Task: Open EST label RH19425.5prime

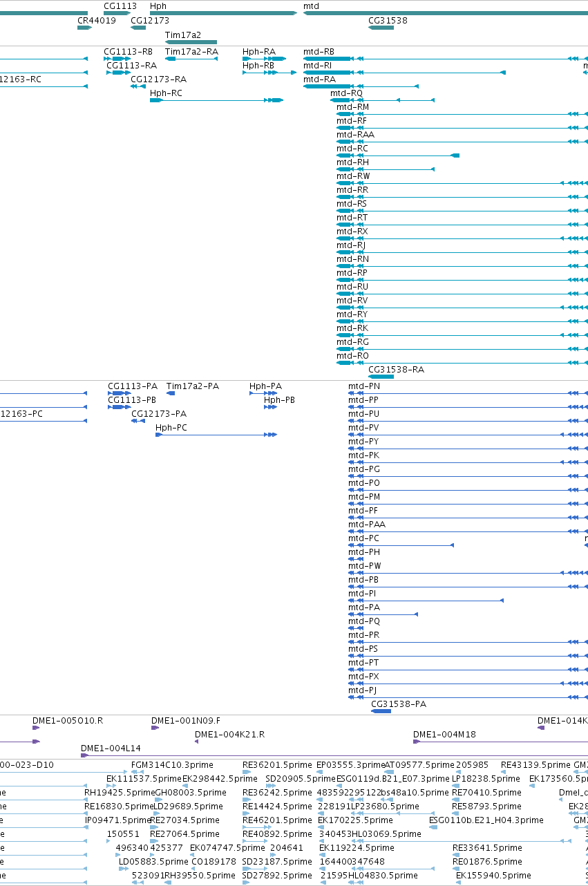Action: point(119,793)
